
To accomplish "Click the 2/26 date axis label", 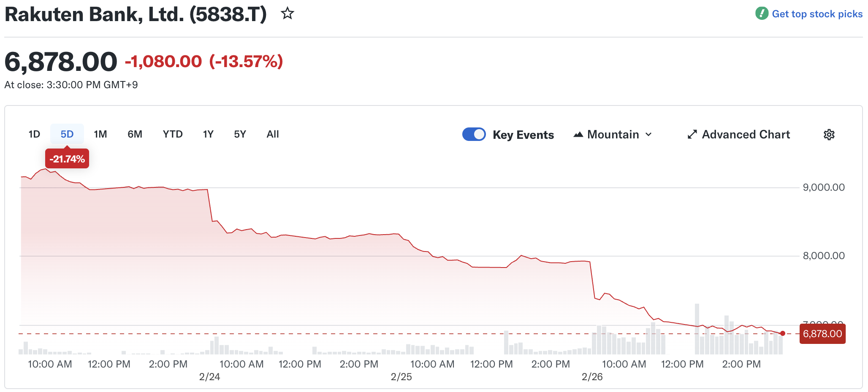I will coord(592,377).
